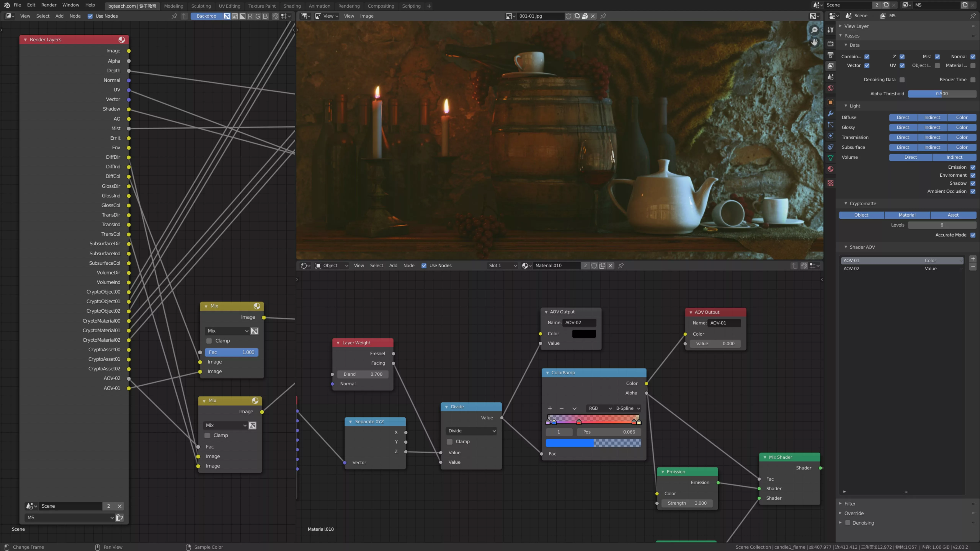Open the Divide operation dropdown
The height and width of the screenshot is (551, 980).
(471, 431)
